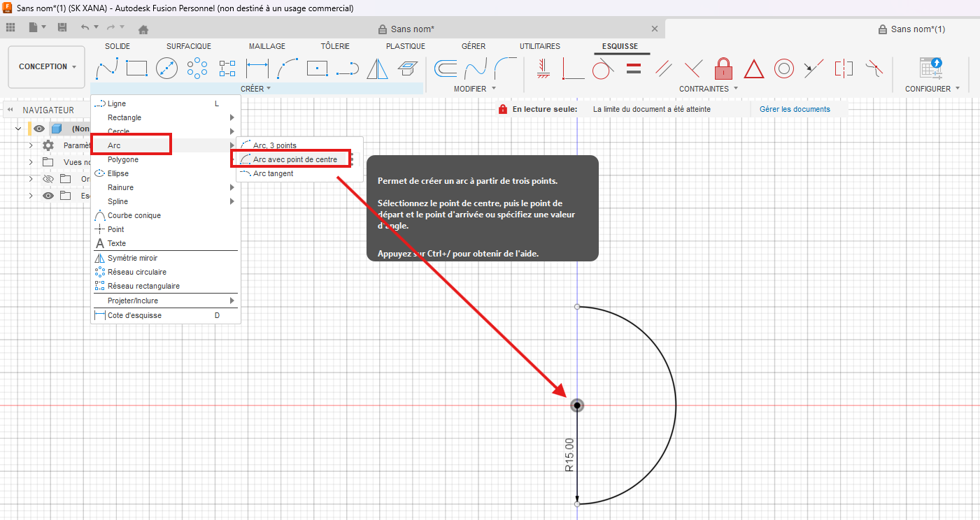Click the Save disk icon
This screenshot has width=980, height=520.
coord(62,27)
